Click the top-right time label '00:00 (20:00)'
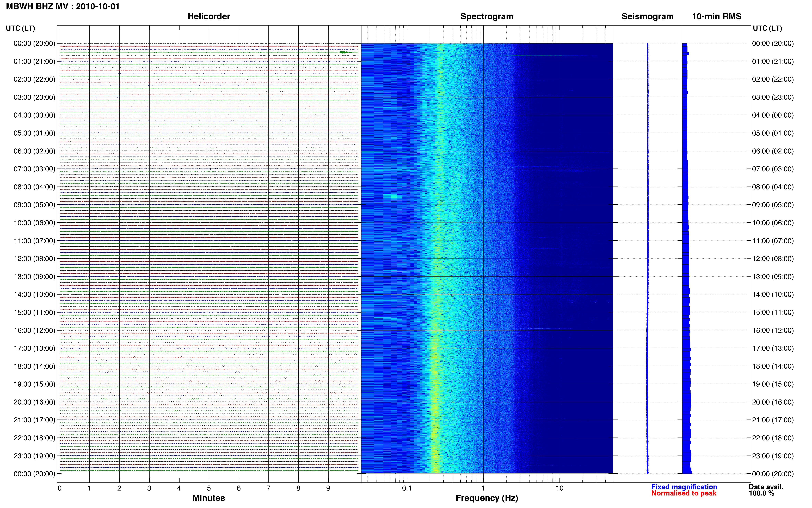 (773, 43)
